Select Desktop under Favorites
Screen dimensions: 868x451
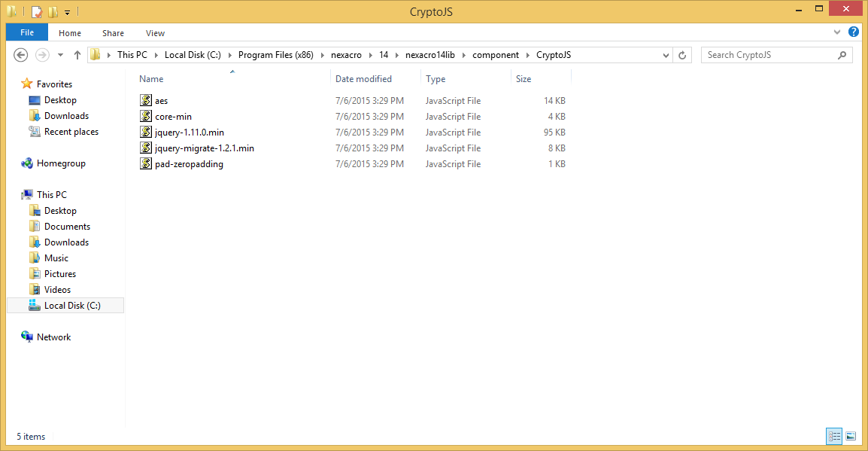[60, 99]
